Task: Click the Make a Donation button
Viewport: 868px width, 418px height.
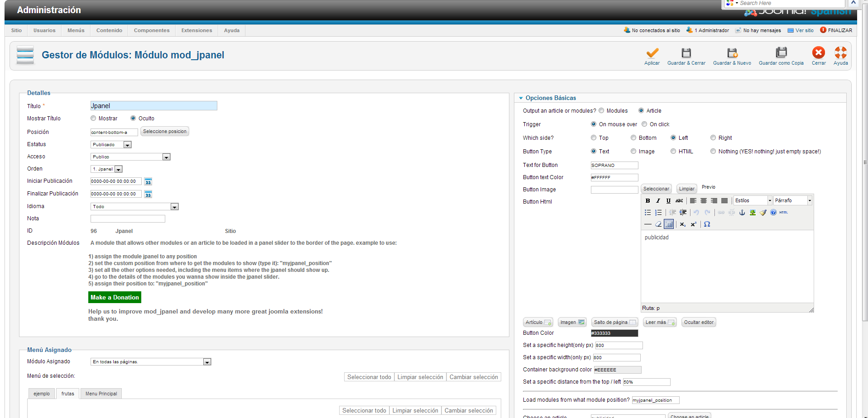Action: pyautogui.click(x=115, y=297)
